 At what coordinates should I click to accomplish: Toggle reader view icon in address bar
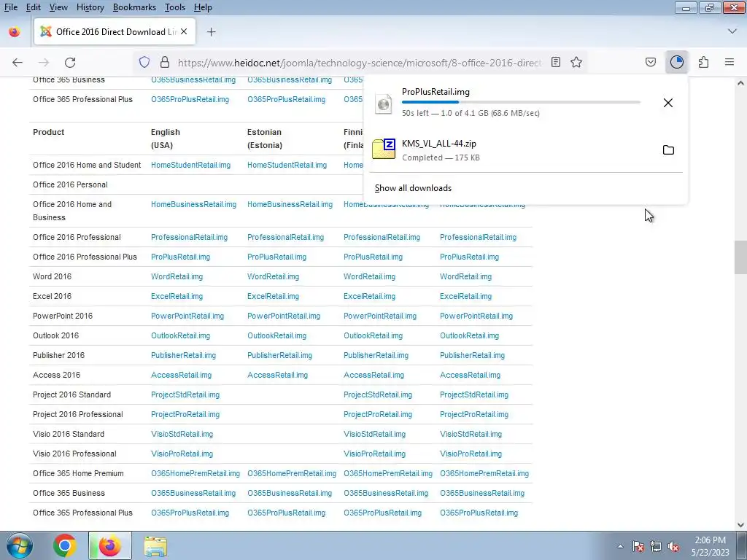555,63
